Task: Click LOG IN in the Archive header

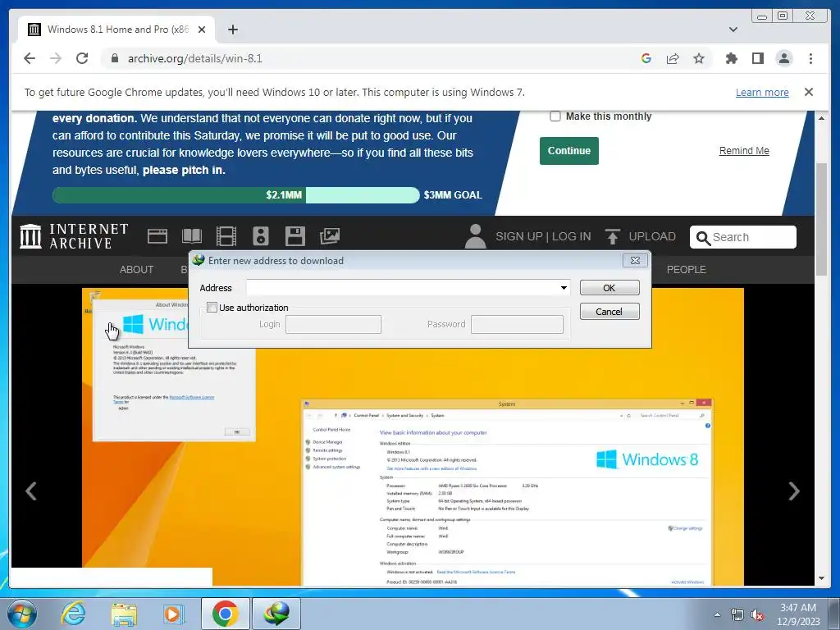Action: click(571, 237)
